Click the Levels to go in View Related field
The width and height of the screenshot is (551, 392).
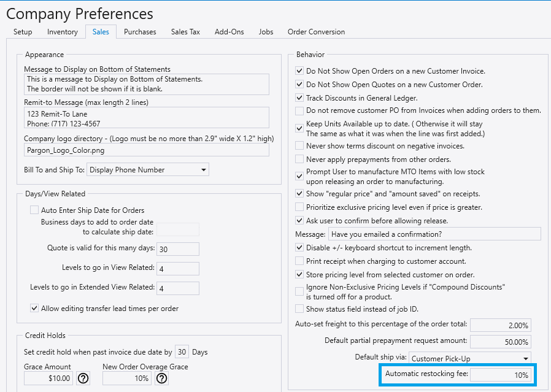pyautogui.click(x=178, y=269)
